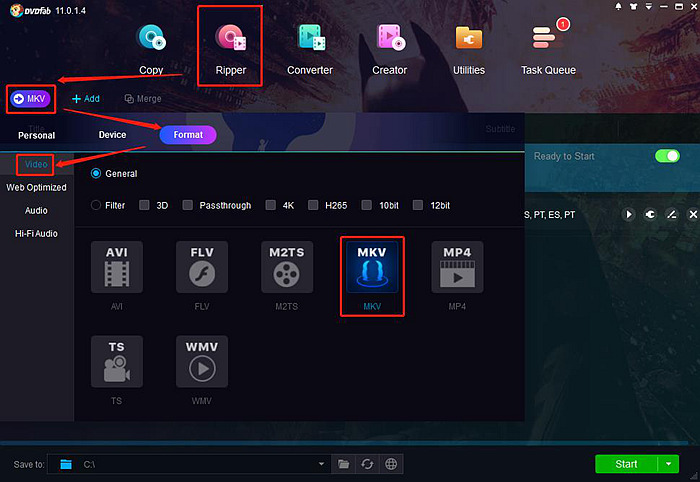Expand the Save to path dropdown
This screenshot has width=700, height=482.
pyautogui.click(x=321, y=464)
